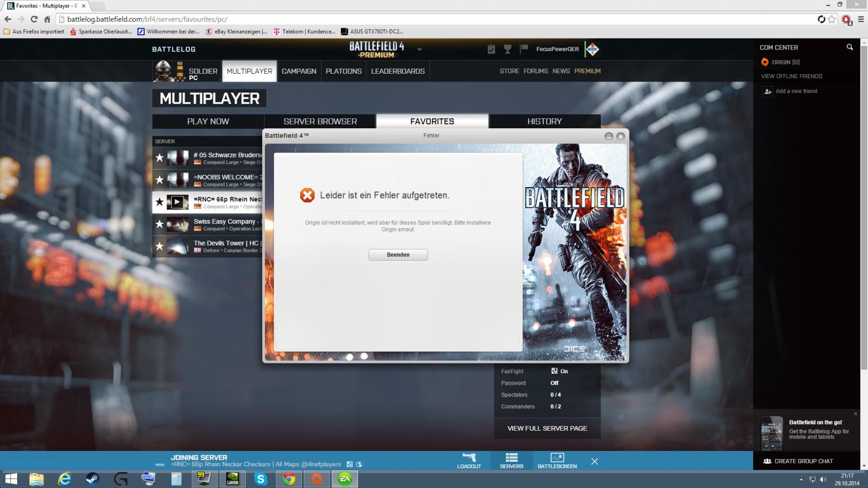Cancel joining server with the X icon
This screenshot has height=488, width=868.
tap(595, 461)
